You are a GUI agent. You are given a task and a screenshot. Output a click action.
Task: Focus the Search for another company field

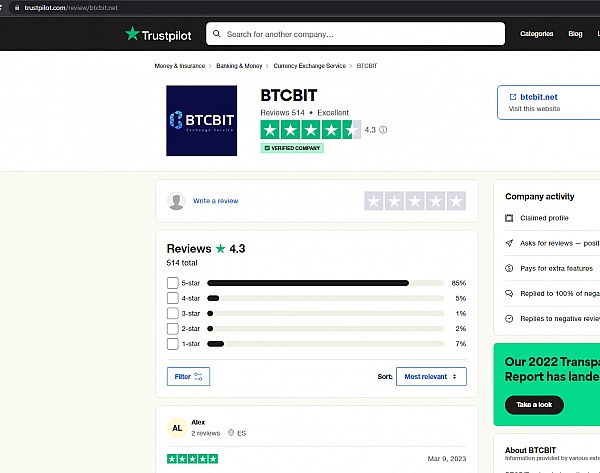355,34
